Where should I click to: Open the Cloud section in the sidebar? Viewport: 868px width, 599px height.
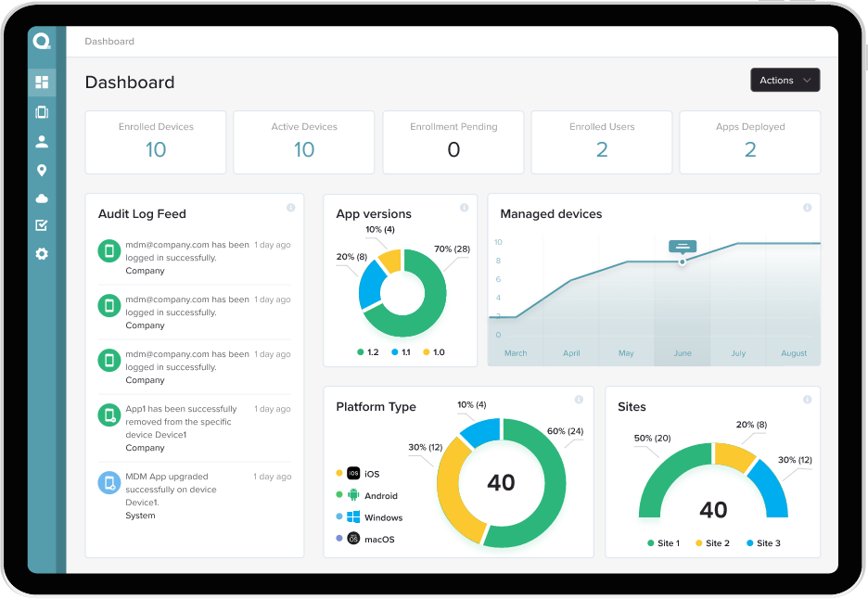pyautogui.click(x=42, y=198)
